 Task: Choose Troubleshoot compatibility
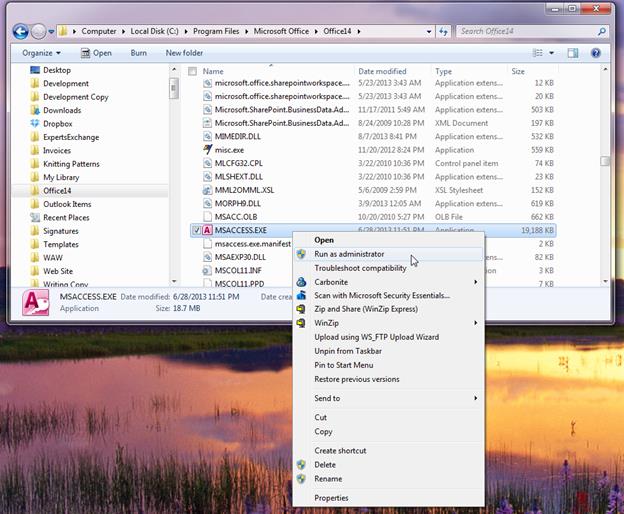(x=388, y=268)
